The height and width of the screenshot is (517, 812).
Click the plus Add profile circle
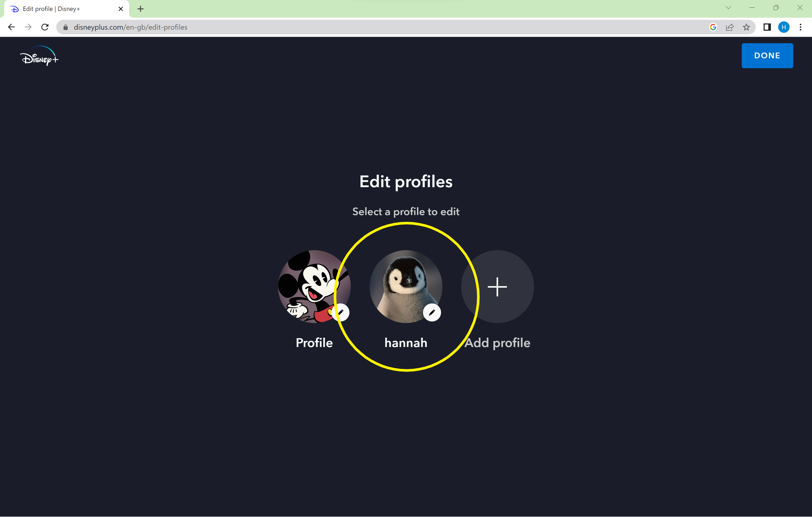tap(497, 286)
